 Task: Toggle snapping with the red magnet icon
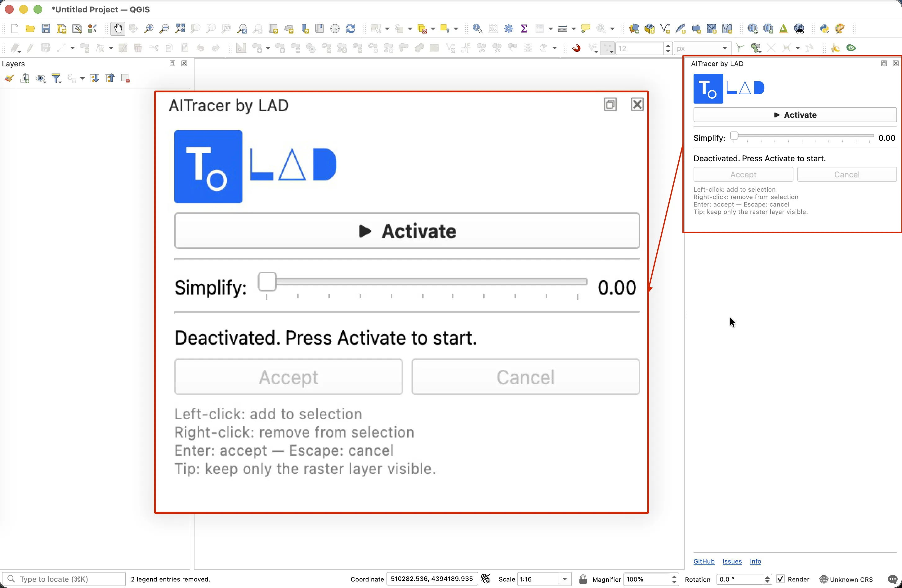coord(576,48)
